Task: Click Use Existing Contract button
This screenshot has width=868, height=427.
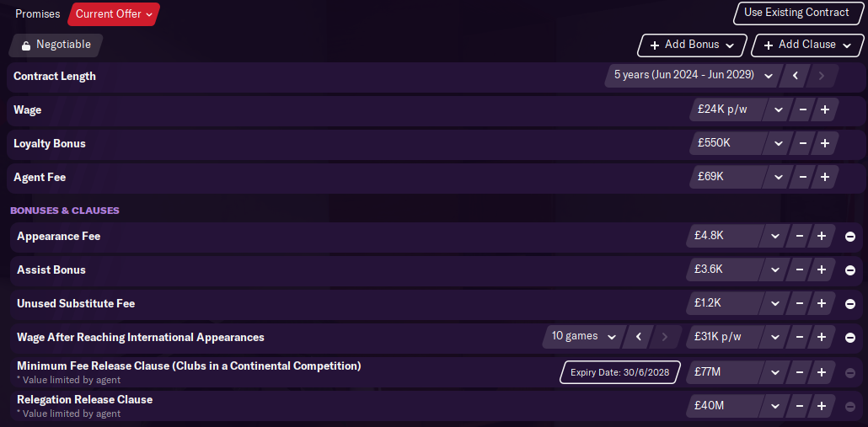Action: point(796,13)
